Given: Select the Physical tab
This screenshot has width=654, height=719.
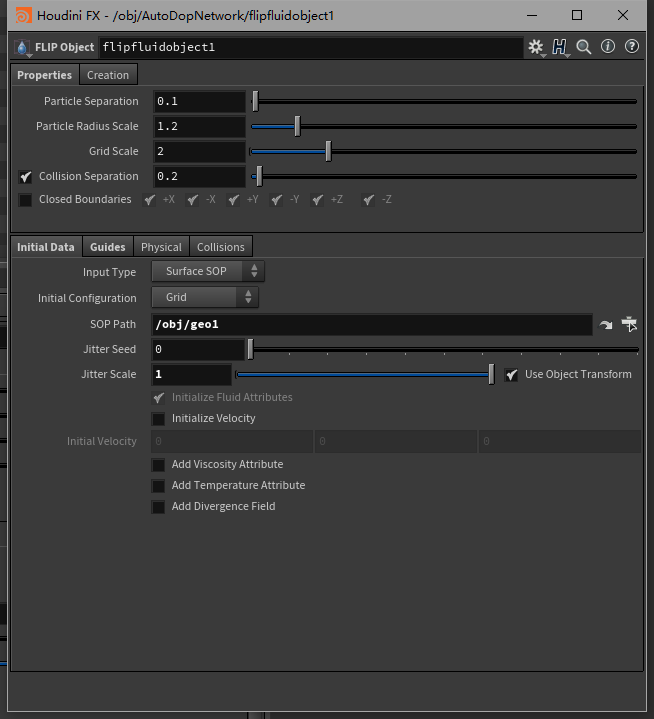Looking at the screenshot, I should [161, 247].
